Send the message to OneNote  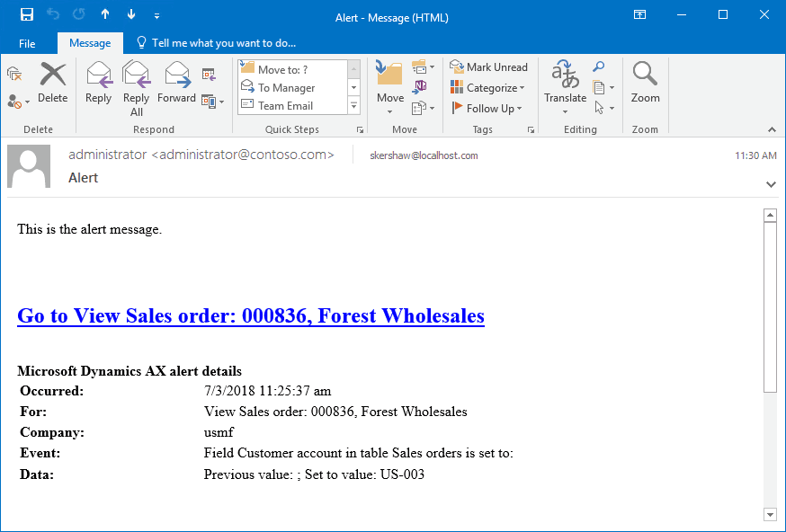pyautogui.click(x=419, y=86)
